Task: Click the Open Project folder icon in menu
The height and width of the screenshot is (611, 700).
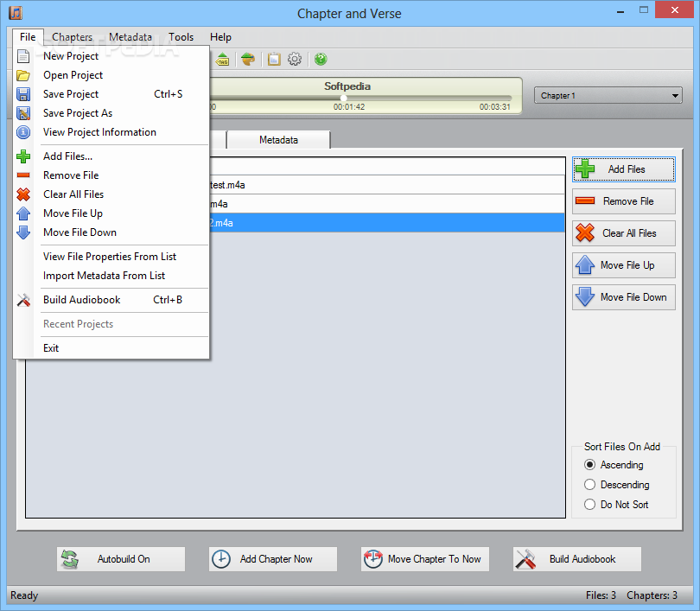Action: pos(23,75)
